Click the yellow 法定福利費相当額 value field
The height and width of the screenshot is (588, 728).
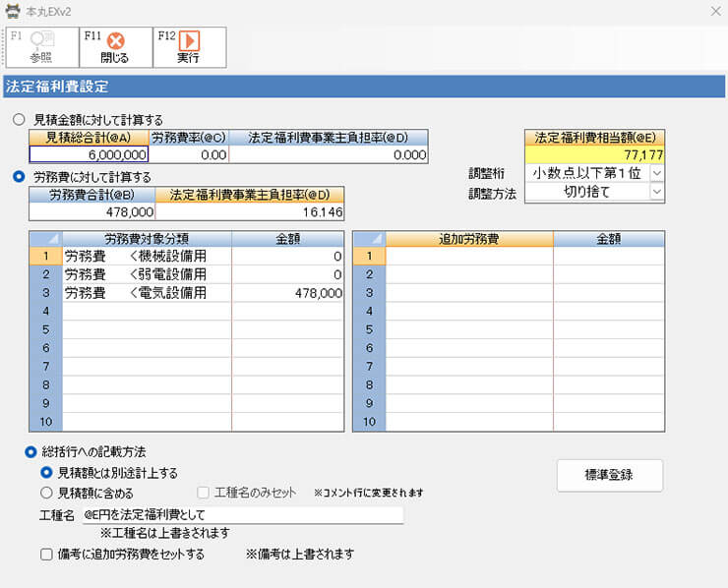594,154
